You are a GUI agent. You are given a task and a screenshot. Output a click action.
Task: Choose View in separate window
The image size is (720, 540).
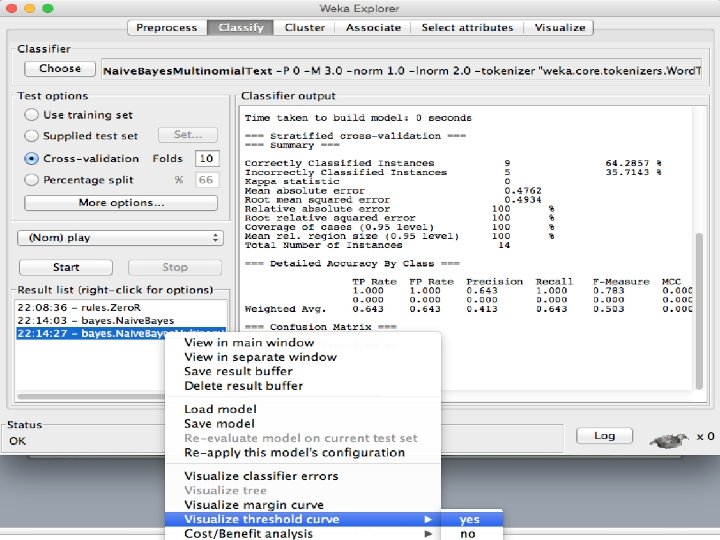point(260,357)
